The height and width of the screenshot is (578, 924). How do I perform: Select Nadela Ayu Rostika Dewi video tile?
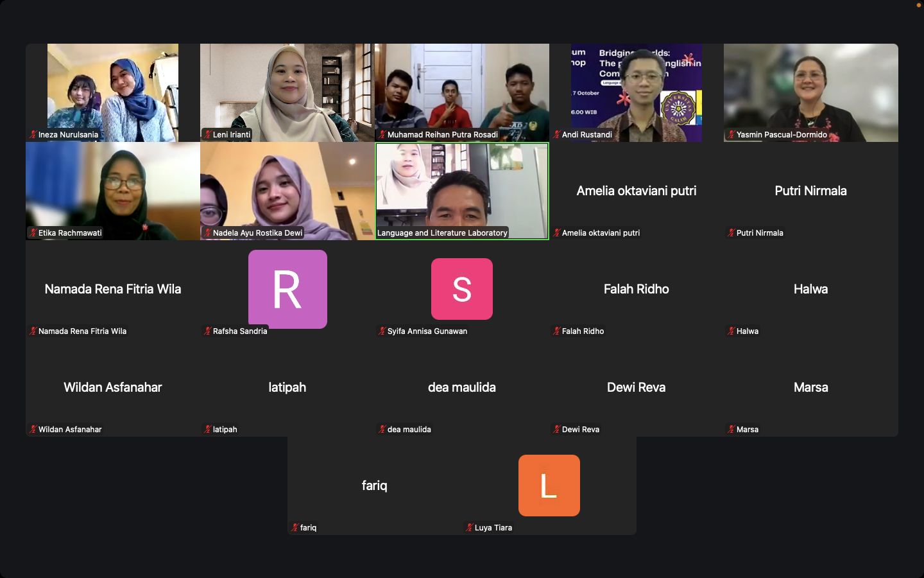pyautogui.click(x=287, y=191)
